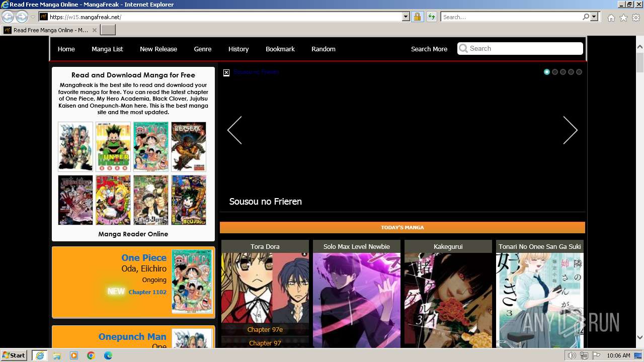
Task: Click the volume speaker tray icon
Action: (x=572, y=355)
